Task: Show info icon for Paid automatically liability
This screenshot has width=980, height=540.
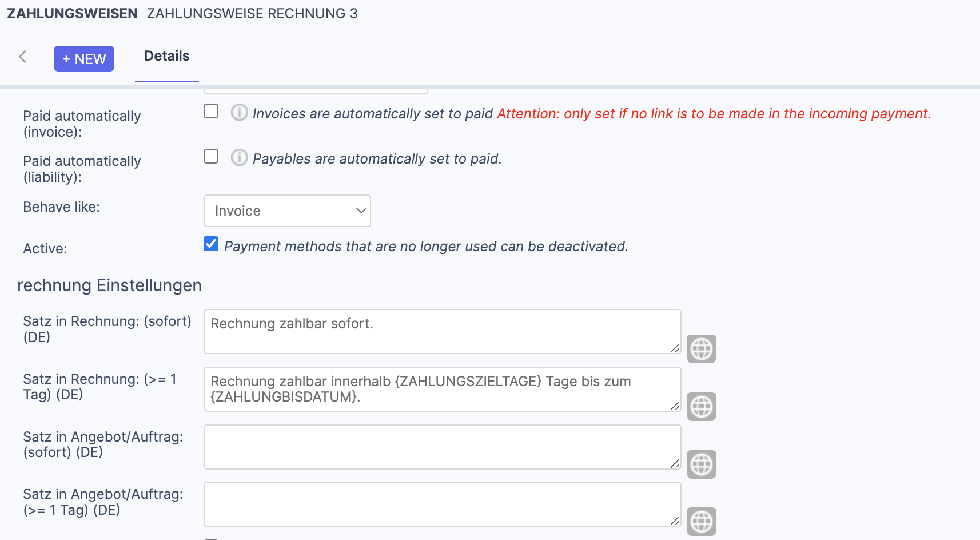Action: [239, 157]
